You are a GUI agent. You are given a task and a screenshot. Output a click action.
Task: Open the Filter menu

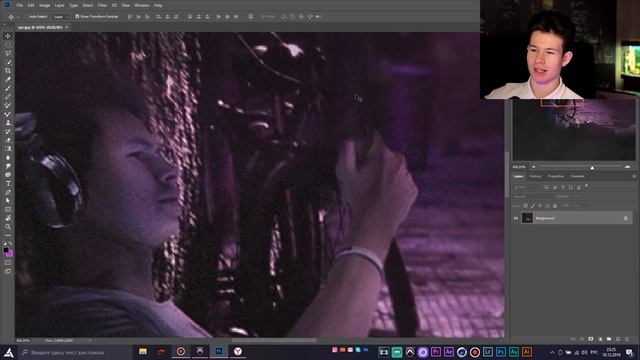coord(102,5)
